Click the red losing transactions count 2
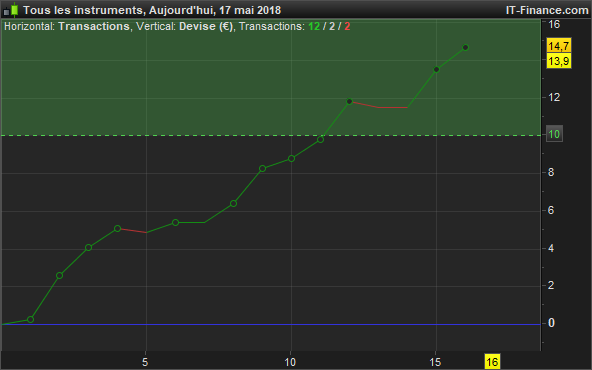 point(347,26)
